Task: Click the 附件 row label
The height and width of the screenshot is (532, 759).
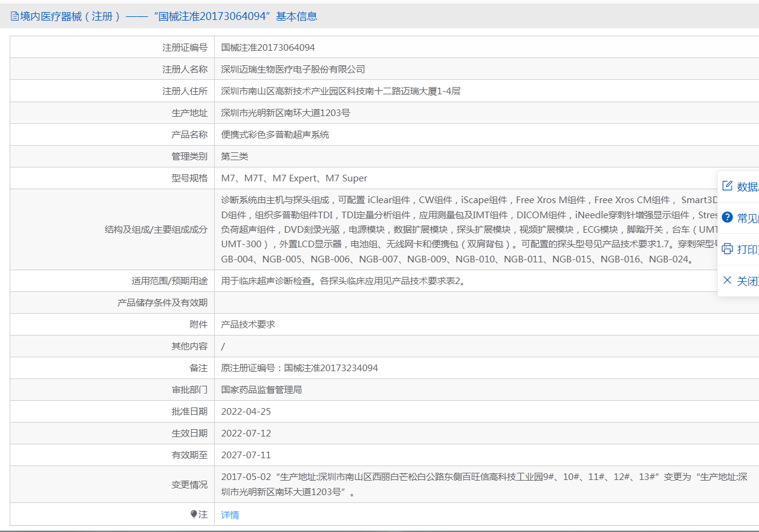Action: tap(198, 325)
